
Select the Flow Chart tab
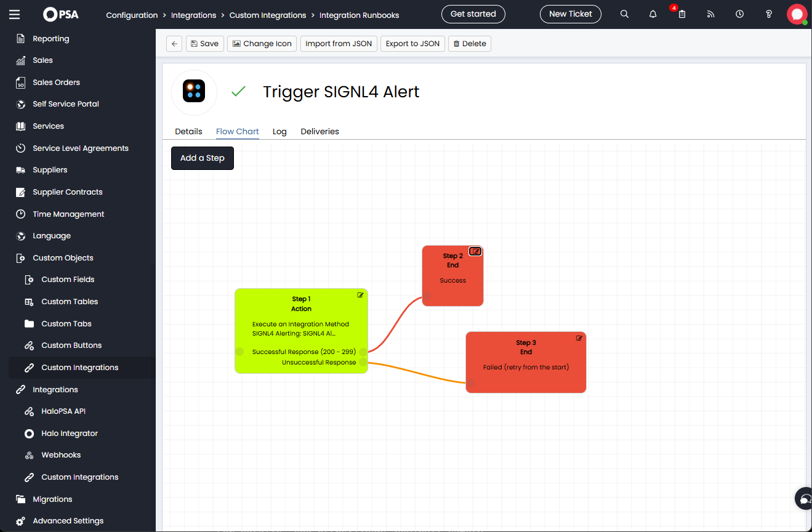point(238,132)
